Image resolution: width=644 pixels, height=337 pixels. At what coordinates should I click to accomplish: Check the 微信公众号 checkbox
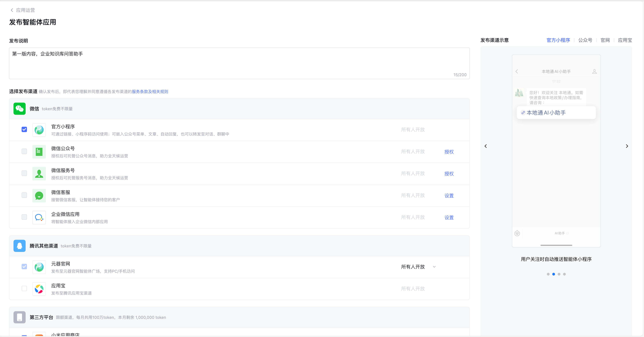[24, 151]
